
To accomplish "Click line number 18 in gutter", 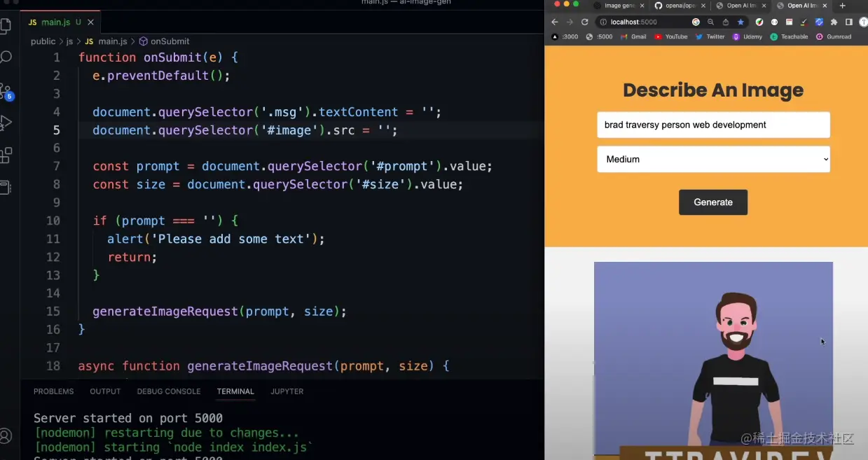I will pyautogui.click(x=53, y=366).
